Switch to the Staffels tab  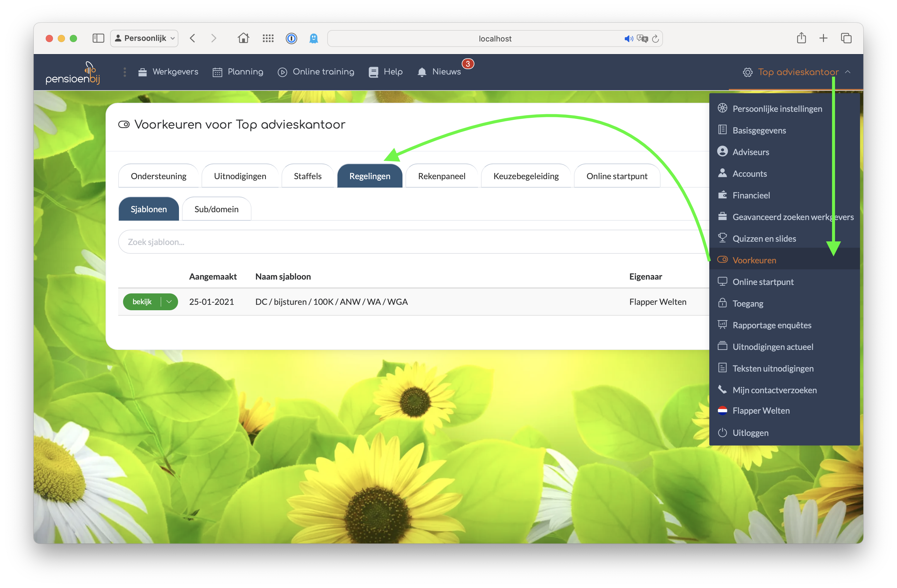point(307,176)
